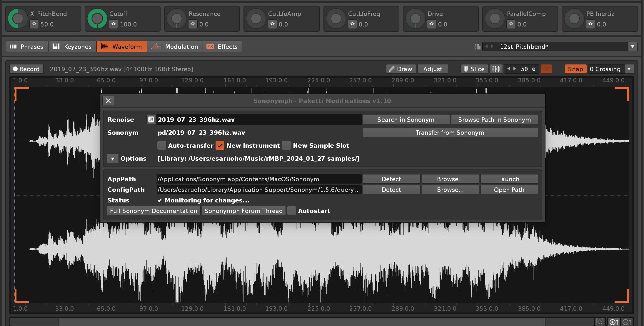Click the Resonance macro mapping icon
This screenshot has width=644, height=326.
click(x=193, y=24)
